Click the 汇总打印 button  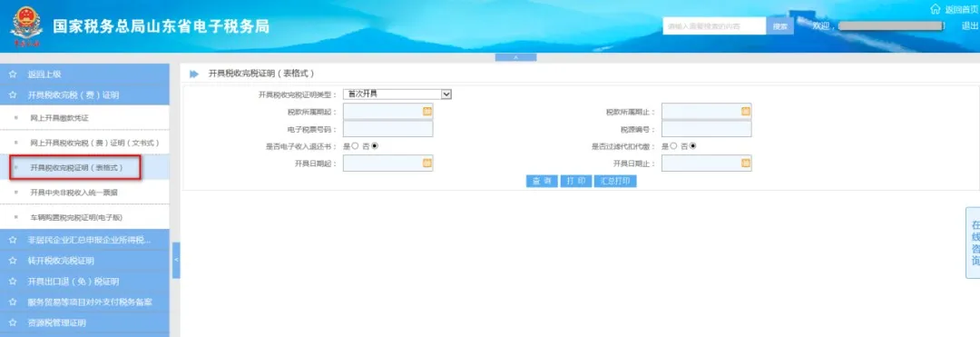[615, 182]
